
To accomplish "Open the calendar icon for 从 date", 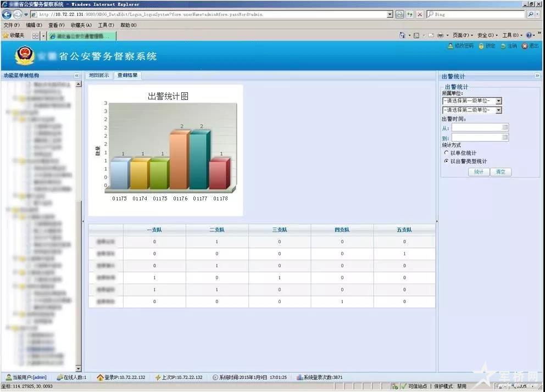I will tap(505, 127).
